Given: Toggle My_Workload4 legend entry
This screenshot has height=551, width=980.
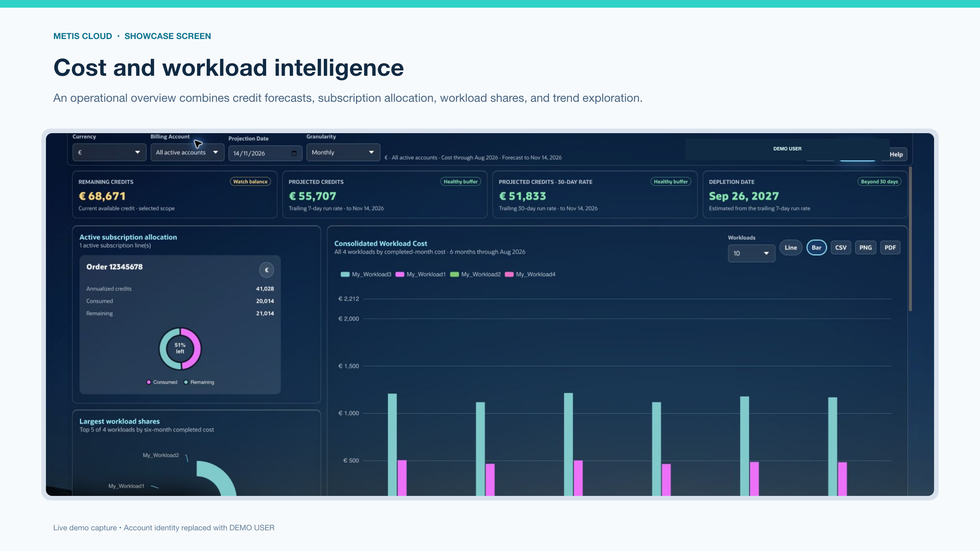Looking at the screenshot, I should pos(530,274).
